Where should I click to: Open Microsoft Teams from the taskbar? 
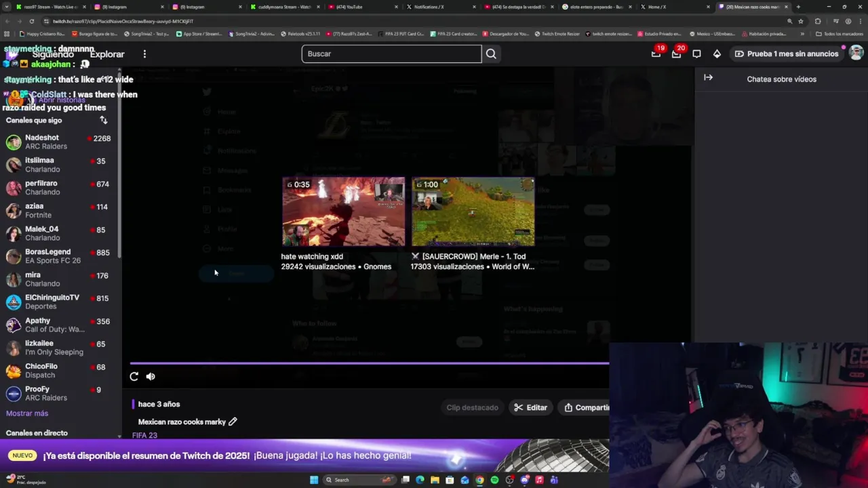(554, 480)
